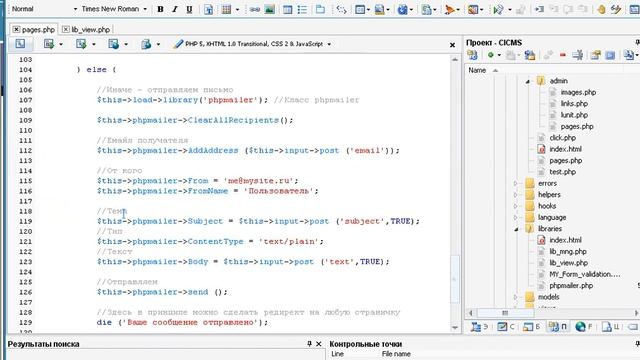Collapse the admin folder in the project tree
Viewport: 640px width, 360px height.
[x=527, y=81]
